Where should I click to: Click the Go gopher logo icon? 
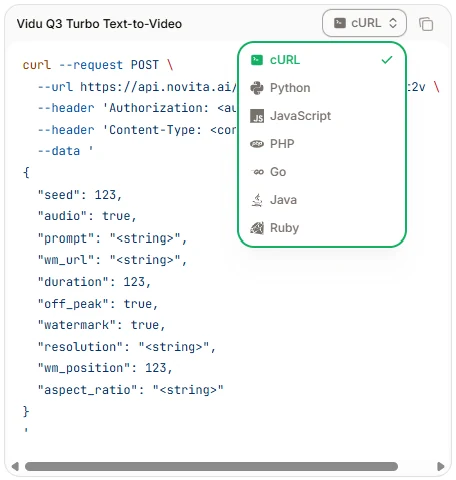pos(257,172)
